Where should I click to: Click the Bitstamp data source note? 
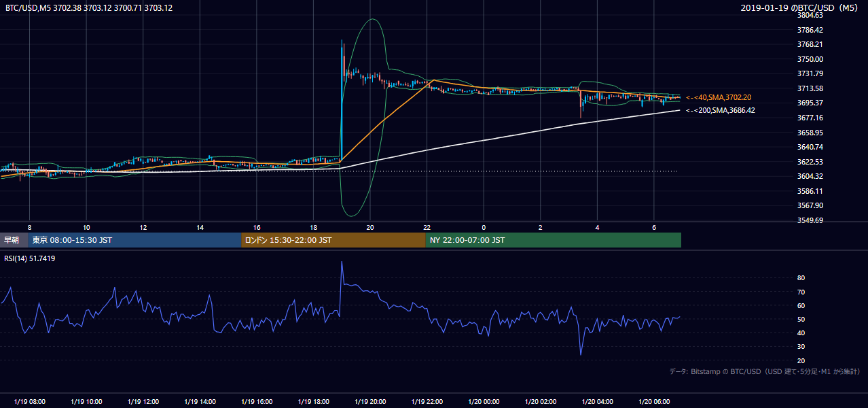pyautogui.click(x=765, y=371)
